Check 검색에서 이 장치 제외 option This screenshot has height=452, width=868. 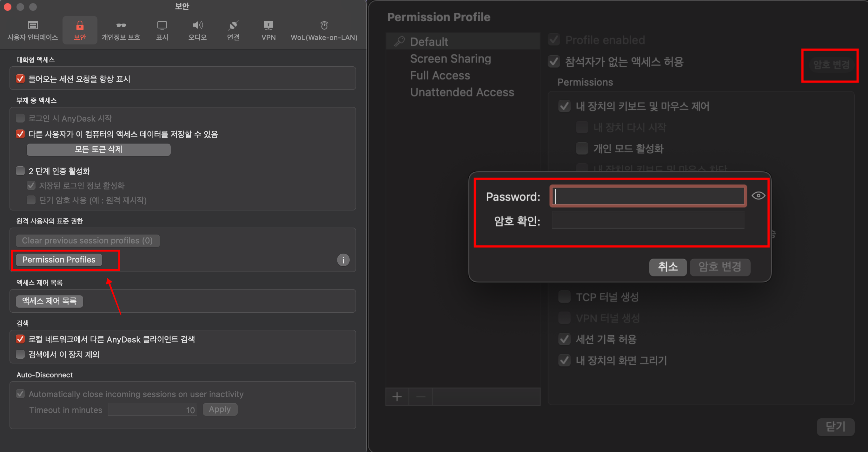point(21,354)
